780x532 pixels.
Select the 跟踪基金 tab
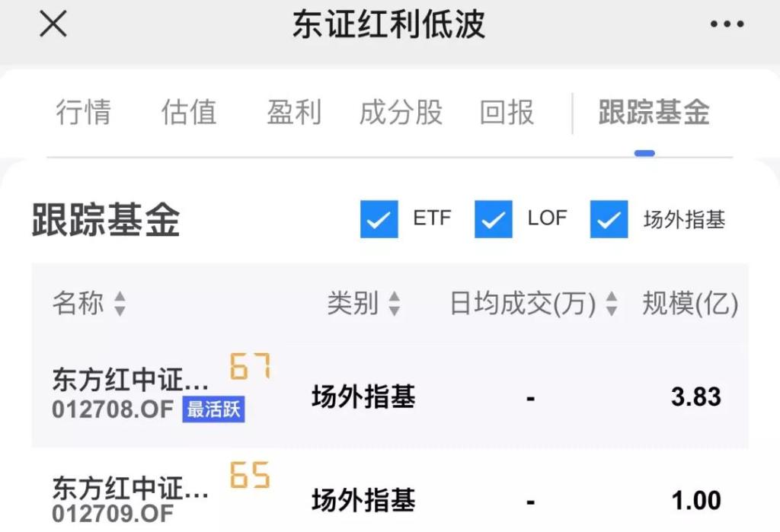[x=654, y=112]
